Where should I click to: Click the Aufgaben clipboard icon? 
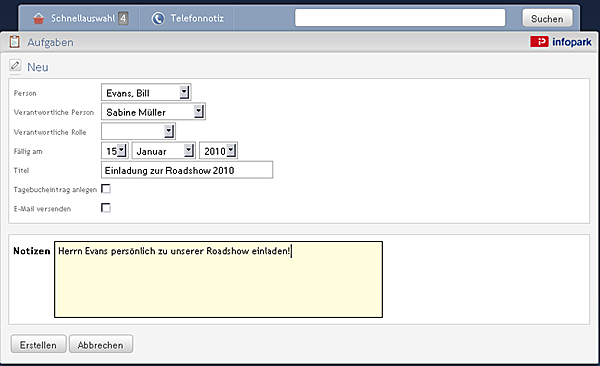(x=15, y=42)
